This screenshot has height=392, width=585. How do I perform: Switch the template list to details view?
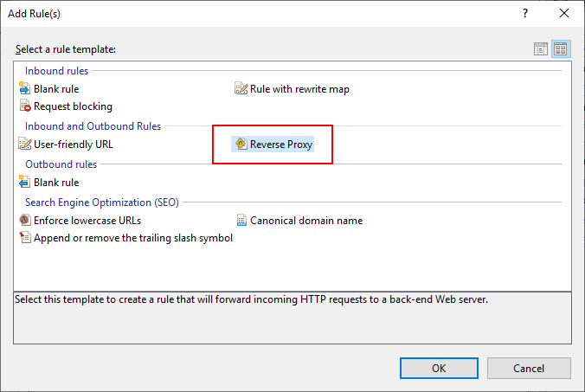point(541,49)
